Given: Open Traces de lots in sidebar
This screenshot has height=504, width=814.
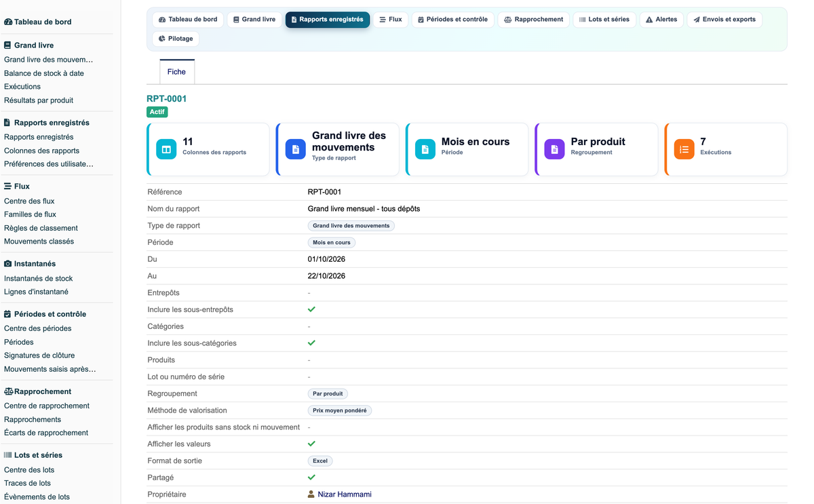Looking at the screenshot, I should point(27,483).
